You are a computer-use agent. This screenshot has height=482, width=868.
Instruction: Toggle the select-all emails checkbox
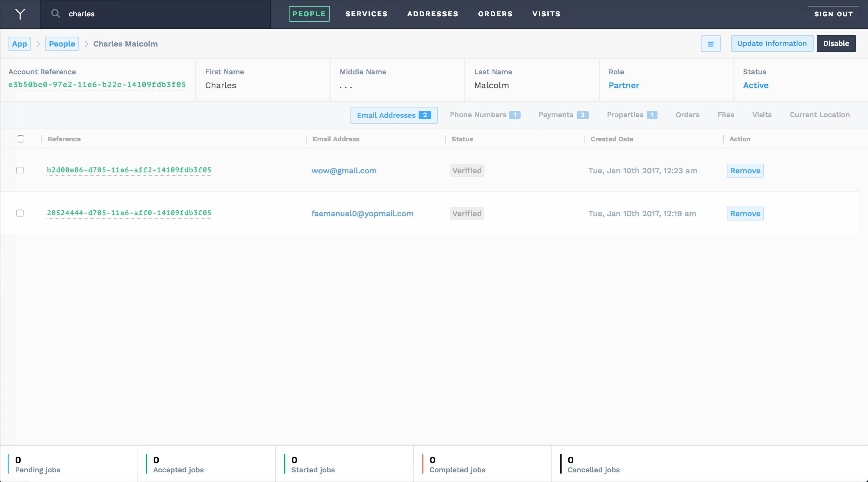[20, 139]
